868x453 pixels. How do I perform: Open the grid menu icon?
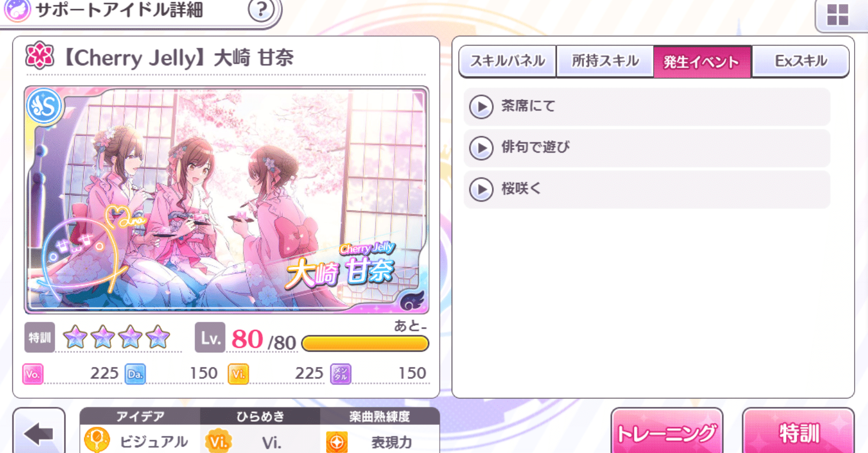pos(837,14)
